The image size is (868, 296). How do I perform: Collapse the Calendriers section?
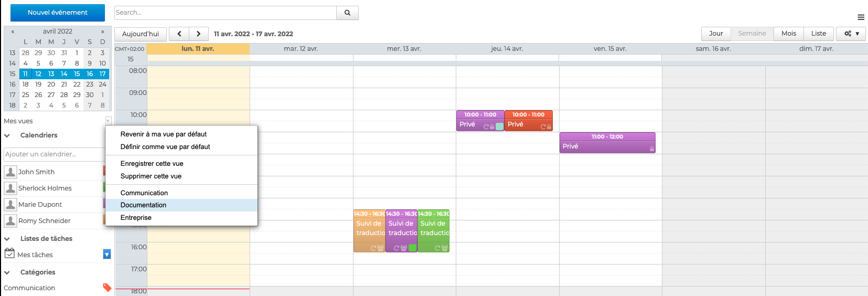[x=7, y=135]
